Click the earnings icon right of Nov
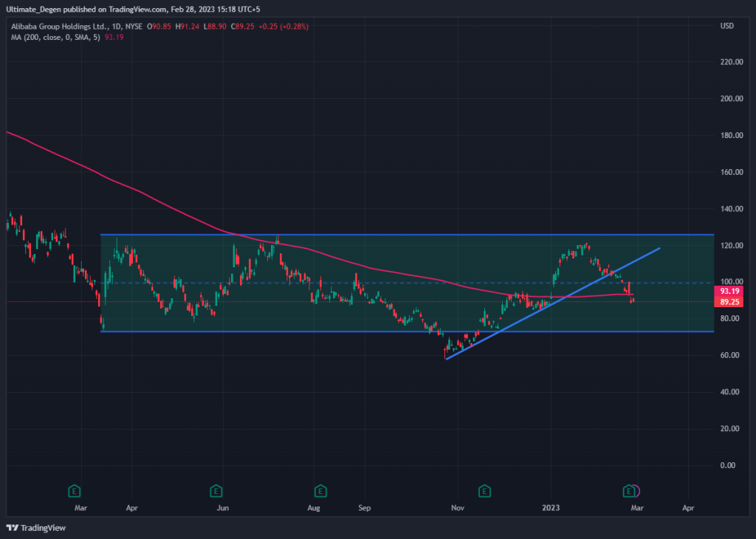Image resolution: width=756 pixels, height=539 pixels. pyautogui.click(x=484, y=490)
